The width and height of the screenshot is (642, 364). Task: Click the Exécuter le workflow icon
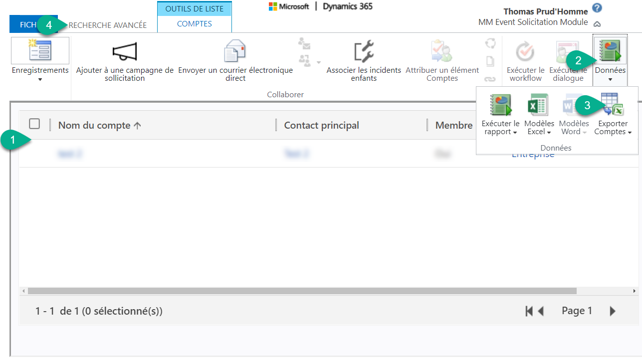pos(525,51)
